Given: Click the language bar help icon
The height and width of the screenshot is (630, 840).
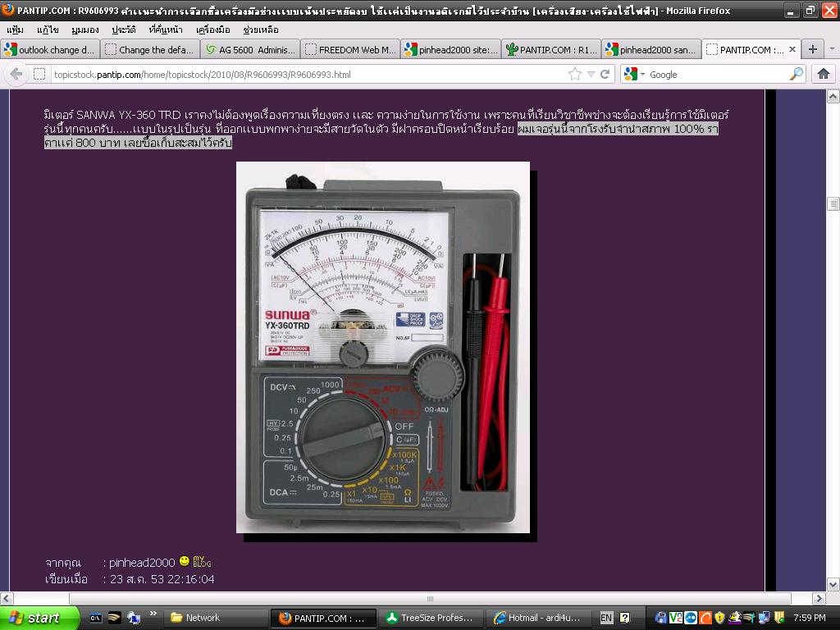Looking at the screenshot, I should point(624,618).
